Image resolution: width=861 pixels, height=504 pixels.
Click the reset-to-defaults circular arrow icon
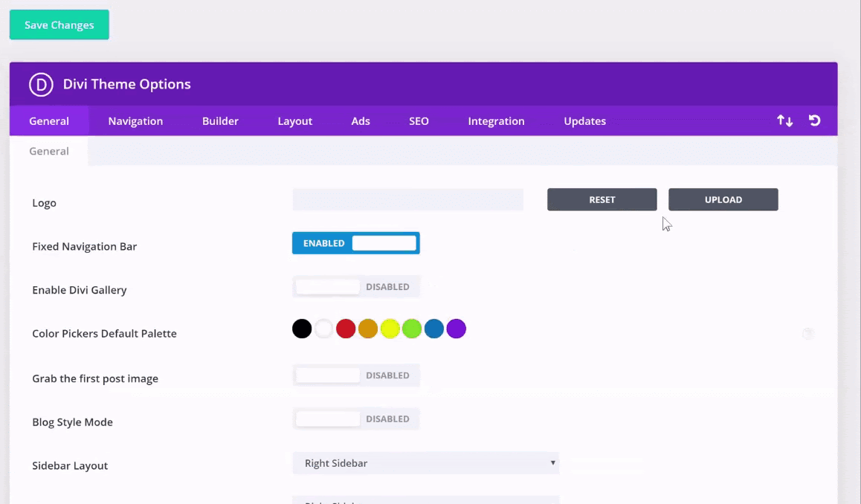coord(814,120)
